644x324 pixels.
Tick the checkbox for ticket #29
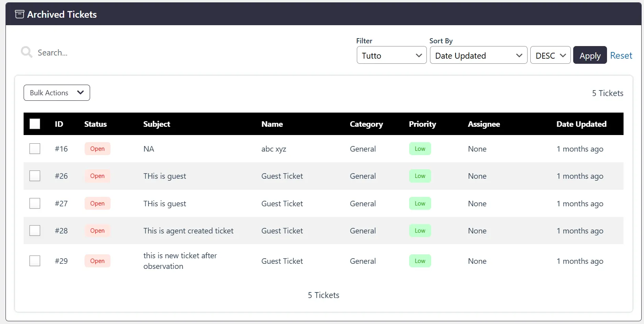click(x=35, y=261)
